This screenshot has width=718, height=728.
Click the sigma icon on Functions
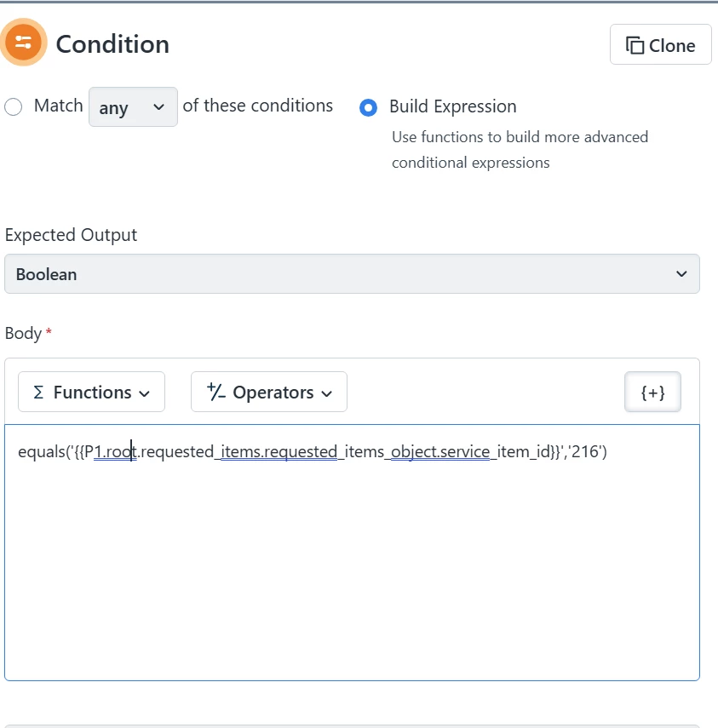[38, 393]
